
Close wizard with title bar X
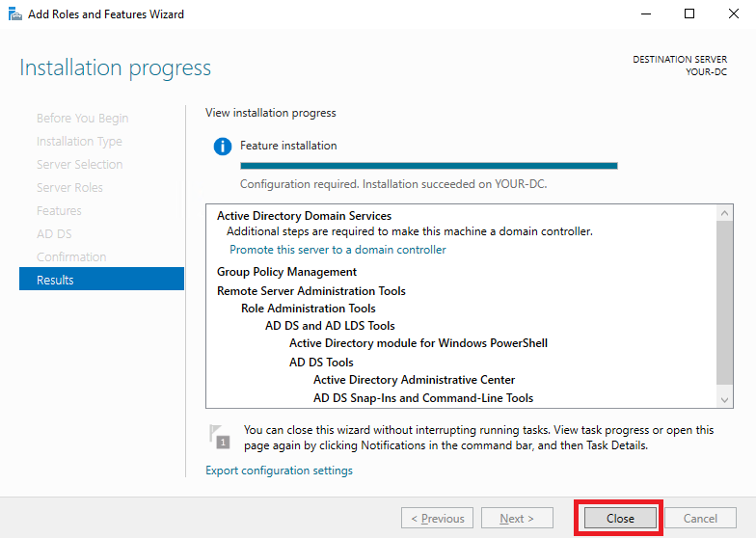click(733, 13)
